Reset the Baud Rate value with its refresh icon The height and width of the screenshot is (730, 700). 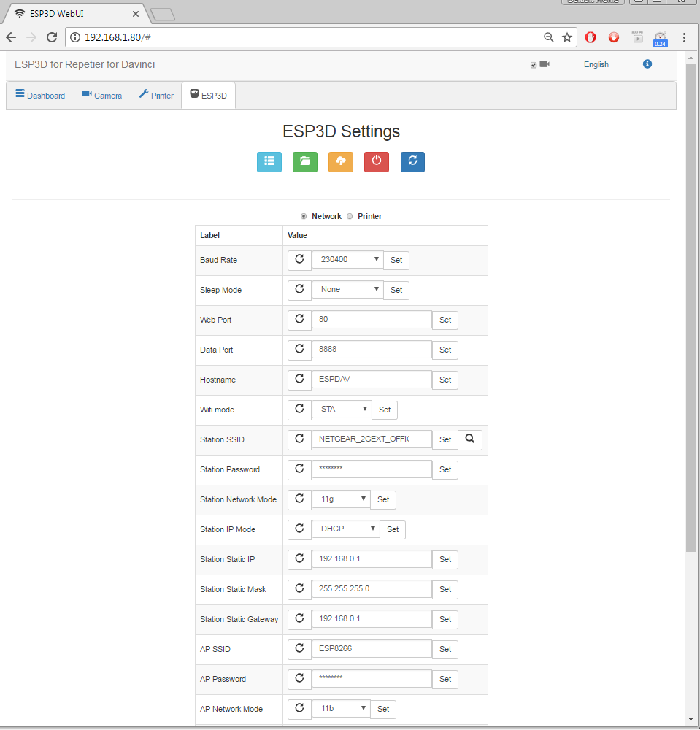(299, 260)
